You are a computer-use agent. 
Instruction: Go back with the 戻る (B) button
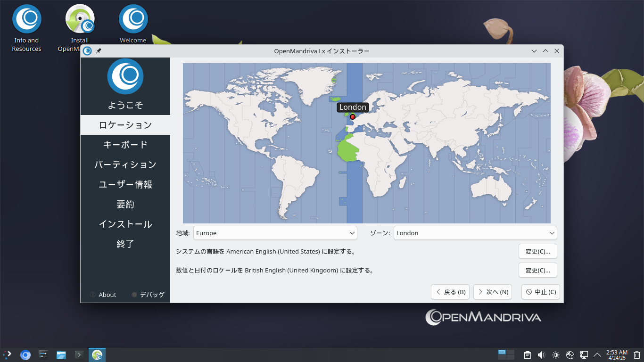(x=450, y=292)
